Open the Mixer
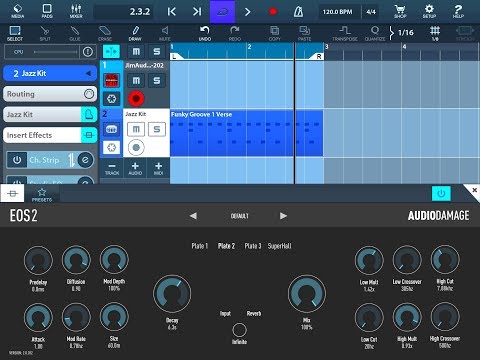The width and height of the screenshot is (480, 360). click(x=76, y=11)
